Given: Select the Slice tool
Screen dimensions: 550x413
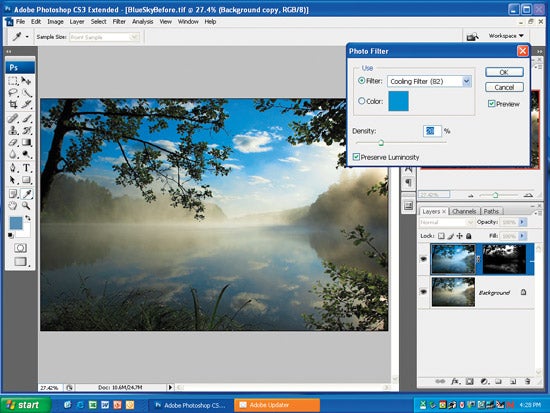Looking at the screenshot, I should pyautogui.click(x=26, y=104).
